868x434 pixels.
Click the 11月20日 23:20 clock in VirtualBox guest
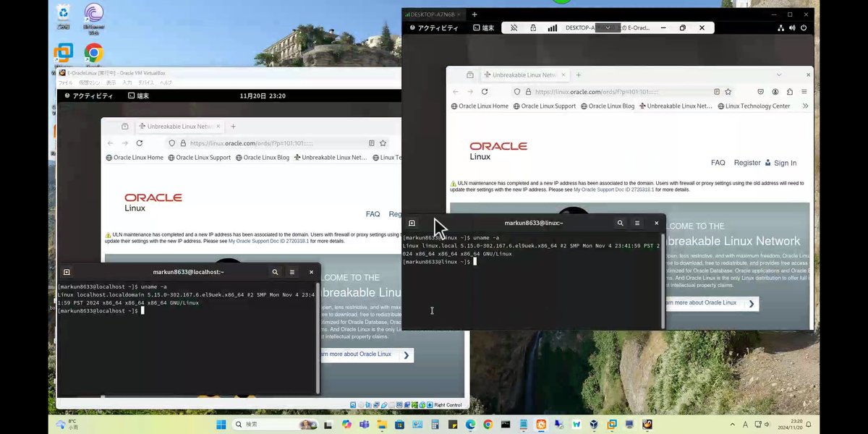click(263, 95)
